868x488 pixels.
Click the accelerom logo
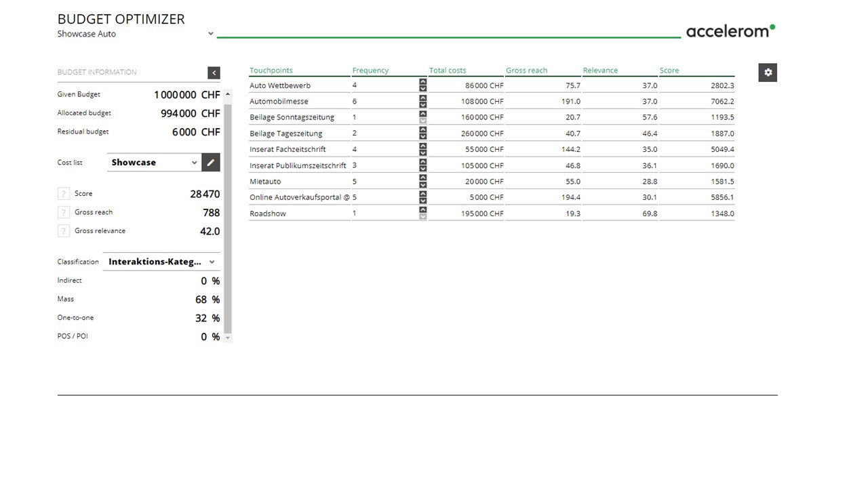coord(730,31)
